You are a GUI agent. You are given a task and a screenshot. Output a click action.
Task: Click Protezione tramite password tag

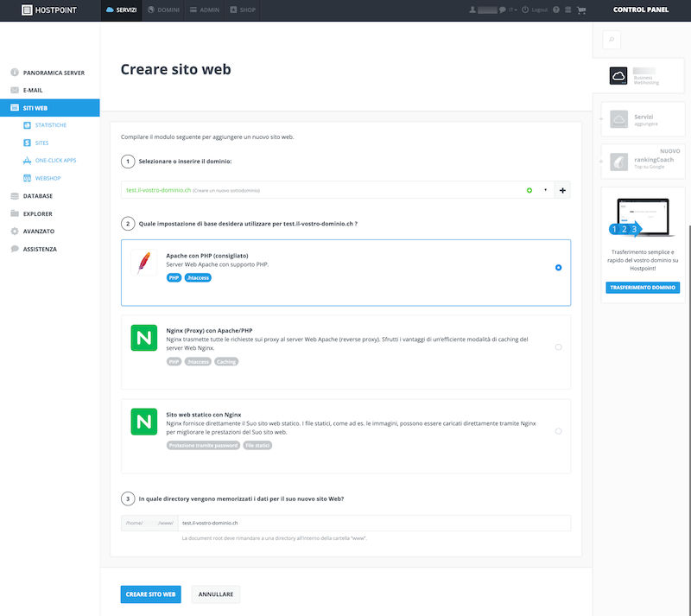click(x=203, y=445)
